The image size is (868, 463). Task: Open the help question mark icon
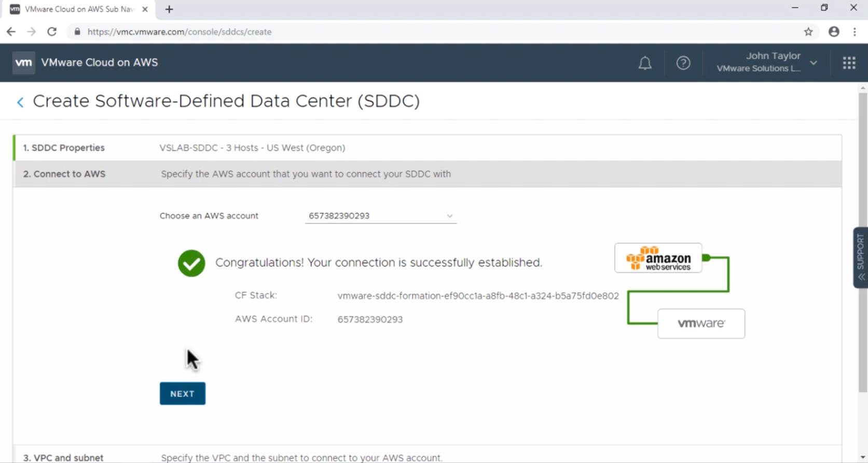pos(683,63)
